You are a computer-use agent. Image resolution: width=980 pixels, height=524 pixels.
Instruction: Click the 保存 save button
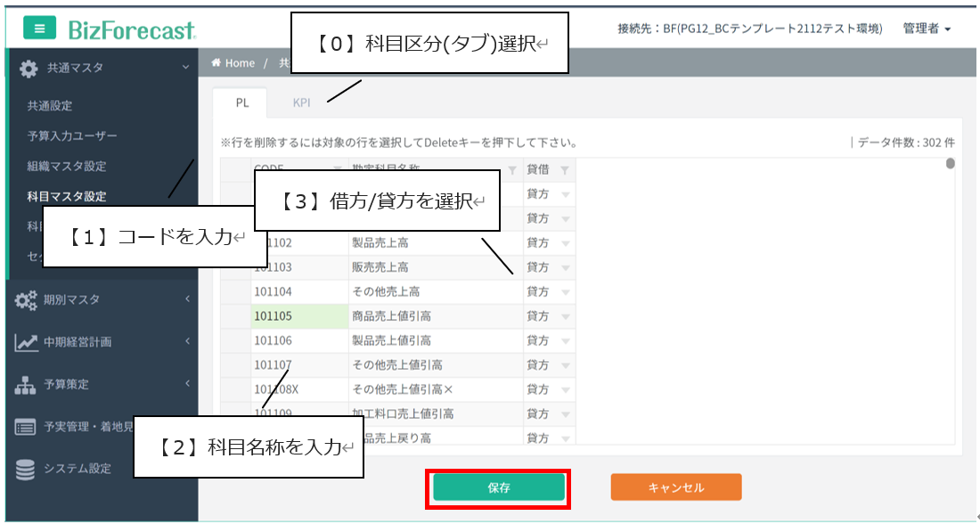(x=498, y=487)
